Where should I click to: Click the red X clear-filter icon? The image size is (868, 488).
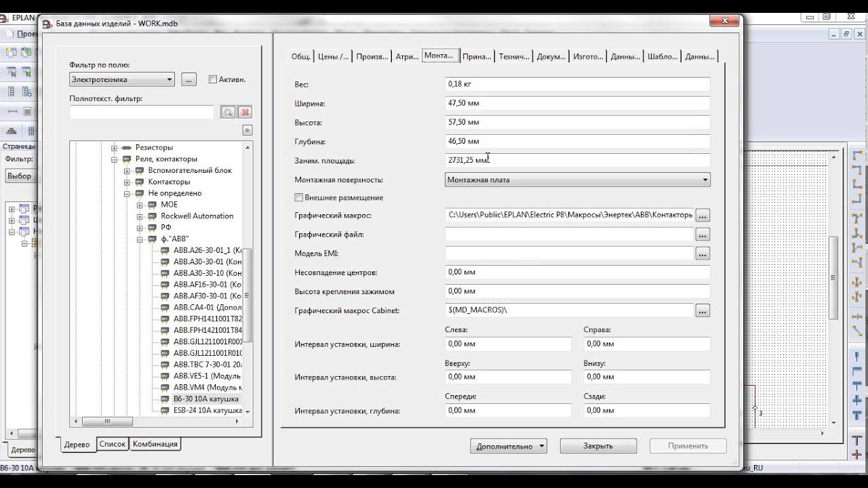point(245,113)
